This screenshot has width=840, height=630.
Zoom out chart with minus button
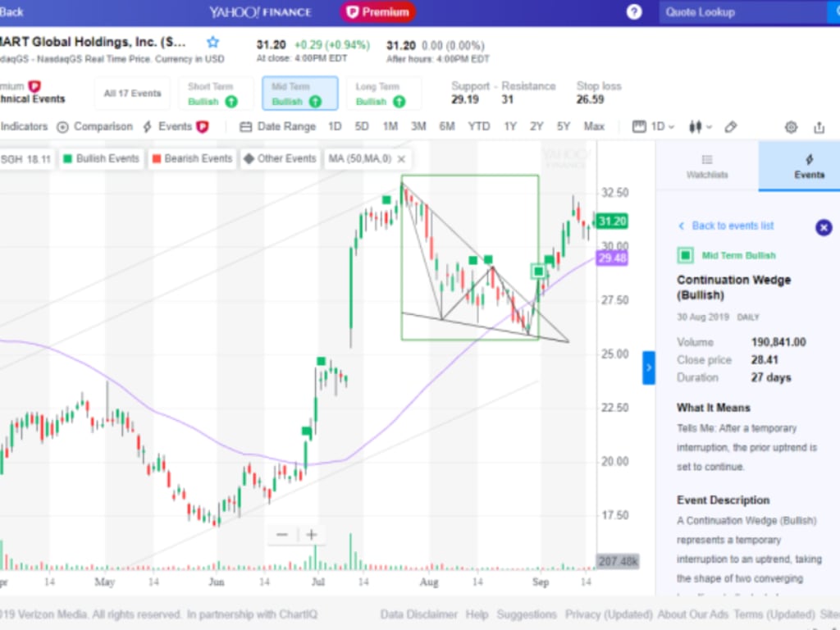coord(282,534)
